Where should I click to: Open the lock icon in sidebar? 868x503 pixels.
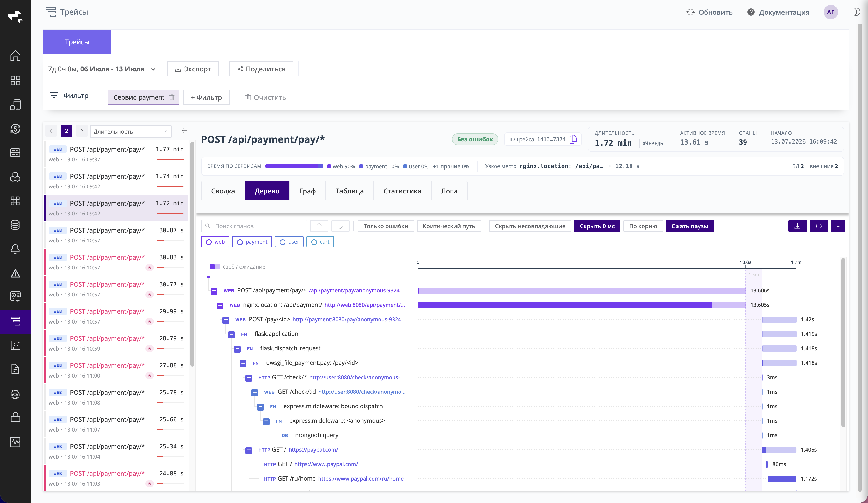pos(15,417)
